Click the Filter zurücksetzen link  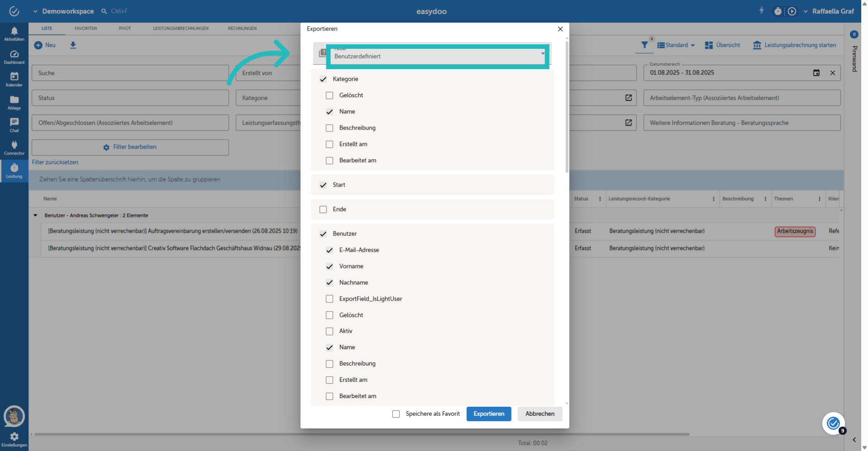point(55,162)
